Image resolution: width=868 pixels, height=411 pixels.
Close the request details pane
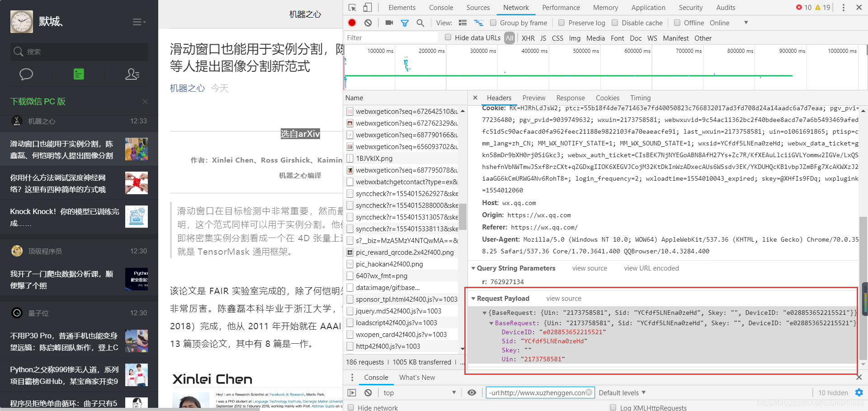pos(475,98)
